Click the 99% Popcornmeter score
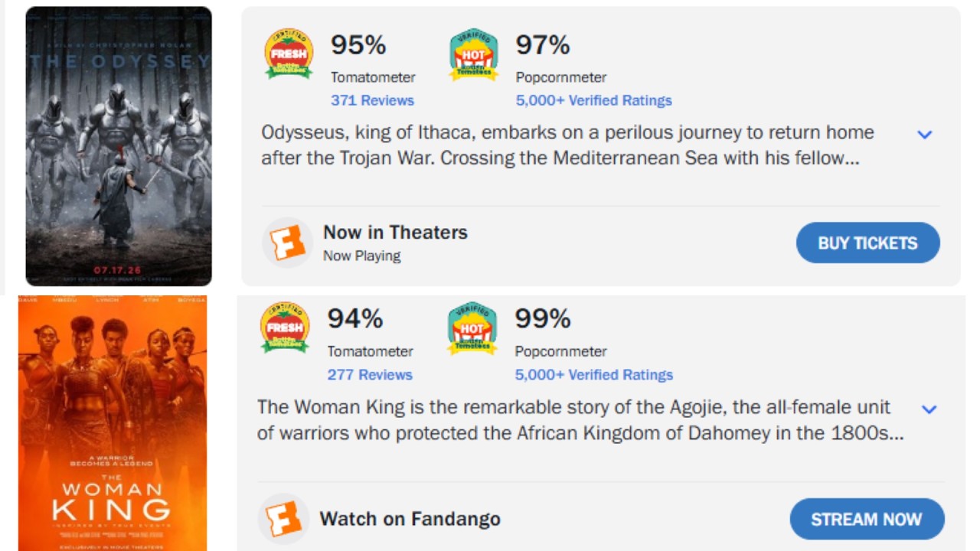This screenshot has width=980, height=551. 543,318
